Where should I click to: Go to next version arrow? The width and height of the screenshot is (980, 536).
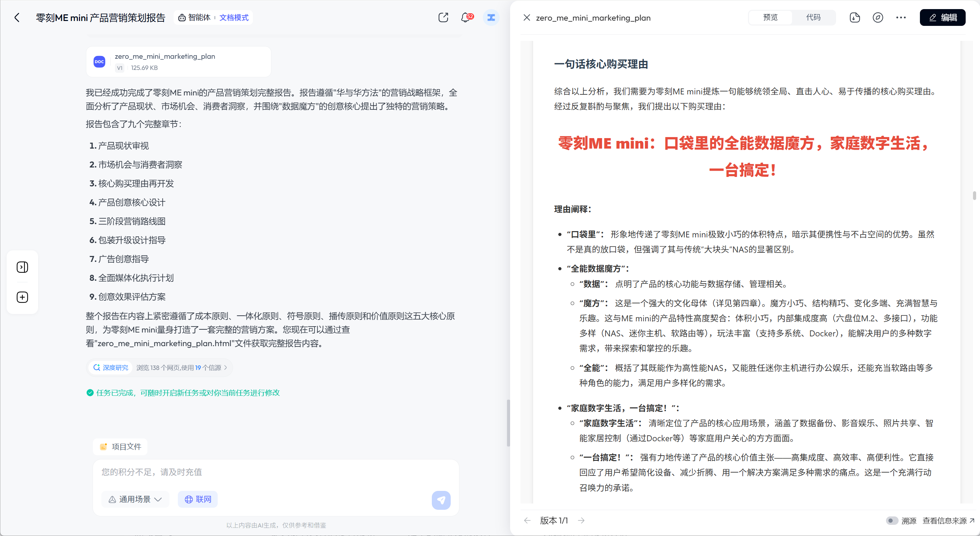click(x=581, y=520)
